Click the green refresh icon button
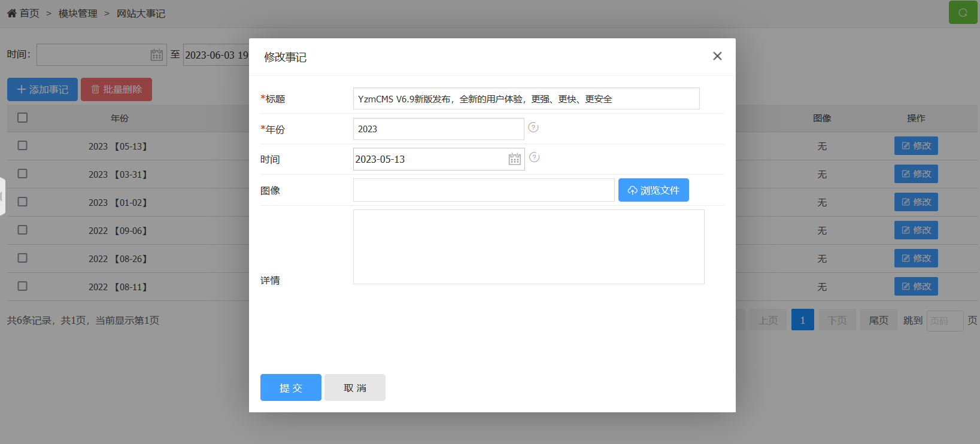The width and height of the screenshot is (980, 444). click(963, 13)
